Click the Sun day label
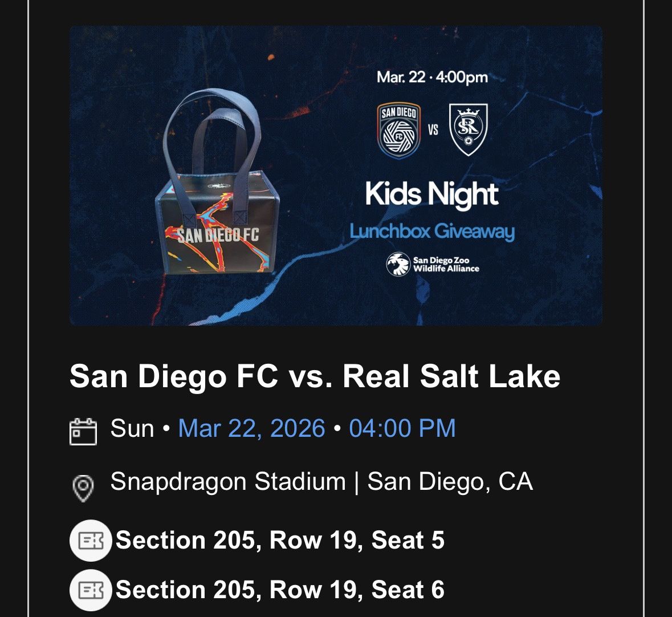Screen dimensions: 672x617 tap(132, 428)
